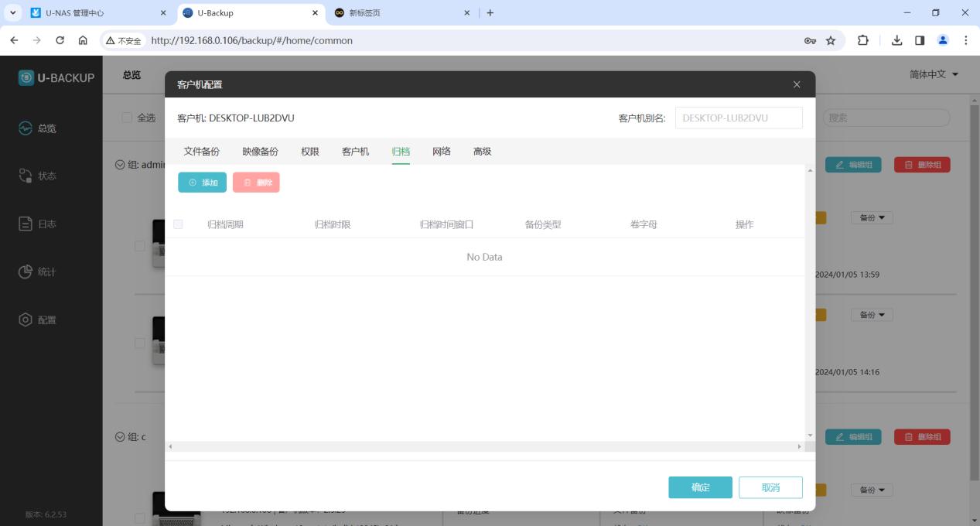The width and height of the screenshot is (980, 526).
Task: Close the 客户机配置 dialog with X
Action: tap(797, 84)
